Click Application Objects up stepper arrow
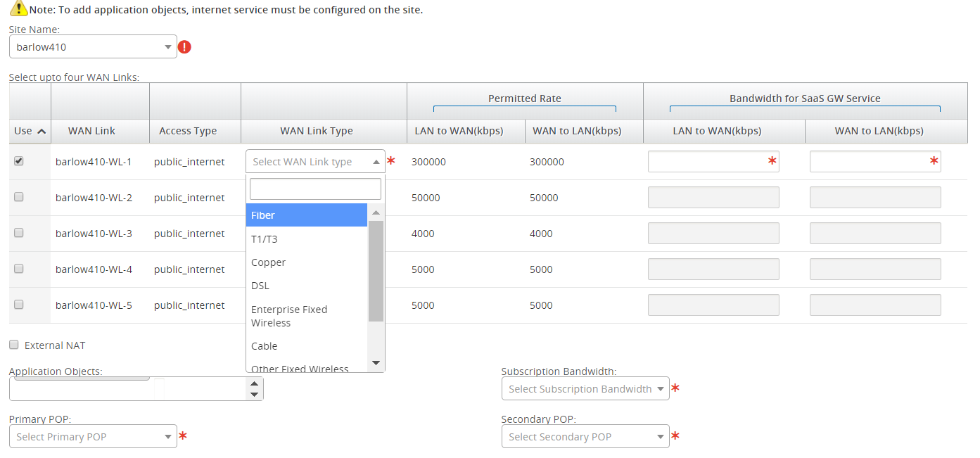Viewport: 980px width, 458px height. coord(255,383)
